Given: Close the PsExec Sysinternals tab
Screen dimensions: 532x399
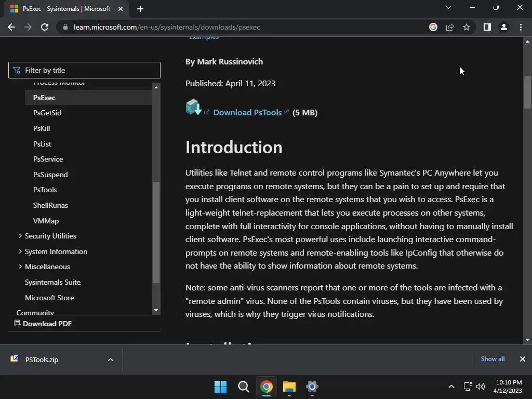Looking at the screenshot, I should (x=121, y=9).
